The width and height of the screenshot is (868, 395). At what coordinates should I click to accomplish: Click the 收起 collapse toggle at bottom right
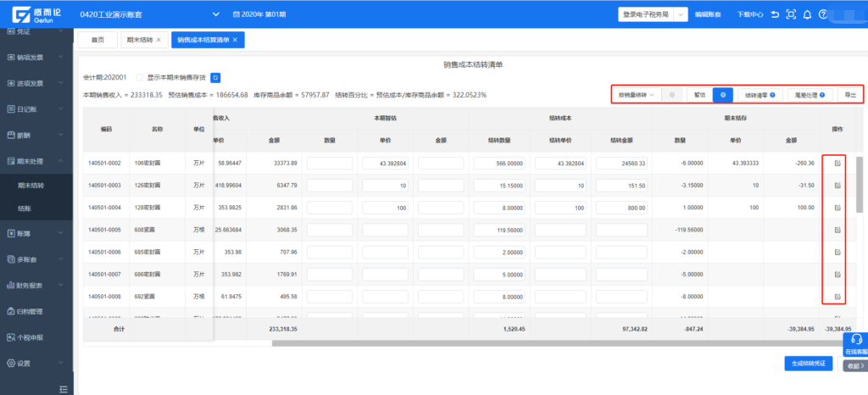coord(856,365)
